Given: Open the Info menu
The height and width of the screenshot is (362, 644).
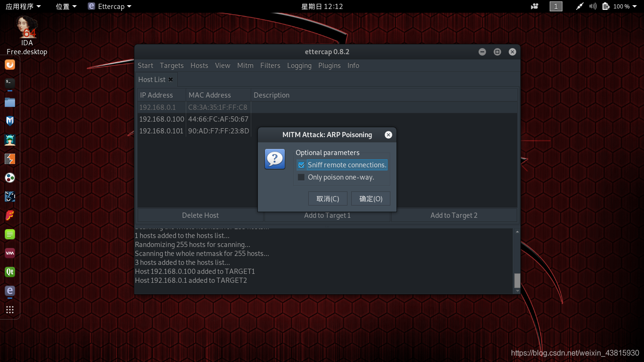Looking at the screenshot, I should (x=353, y=66).
